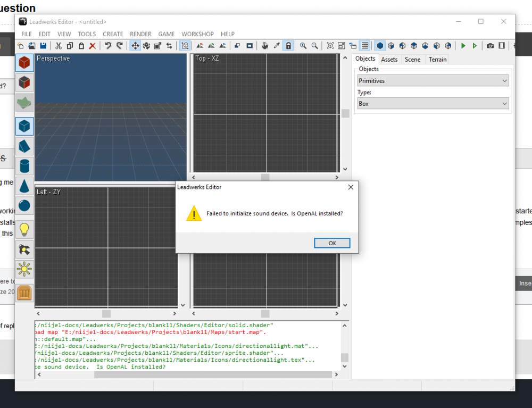Choose the sphere primitive tool

(x=24, y=205)
